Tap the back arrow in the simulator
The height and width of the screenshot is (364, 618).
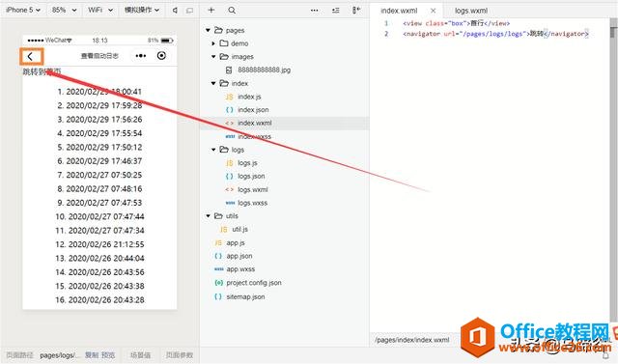(30, 57)
